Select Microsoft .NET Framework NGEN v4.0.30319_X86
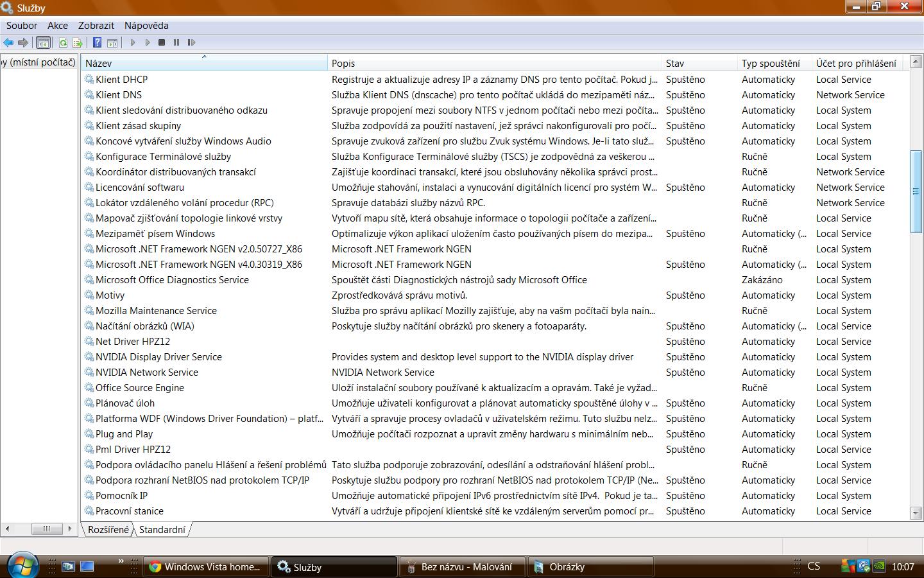 [x=199, y=265]
